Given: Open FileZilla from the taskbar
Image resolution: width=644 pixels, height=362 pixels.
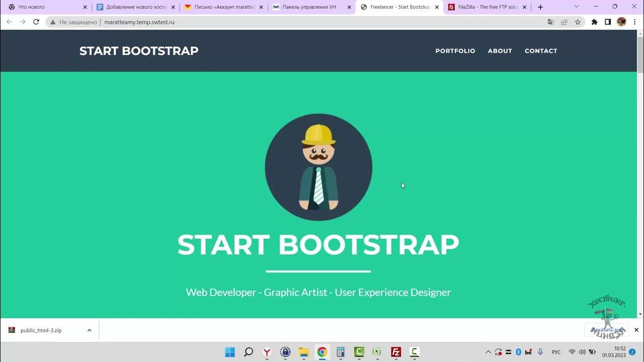Looking at the screenshot, I should (x=396, y=352).
